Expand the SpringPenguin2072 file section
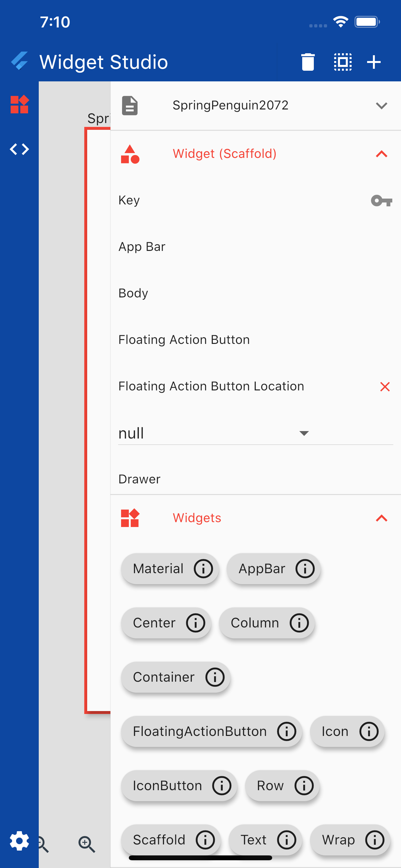 pos(381,106)
